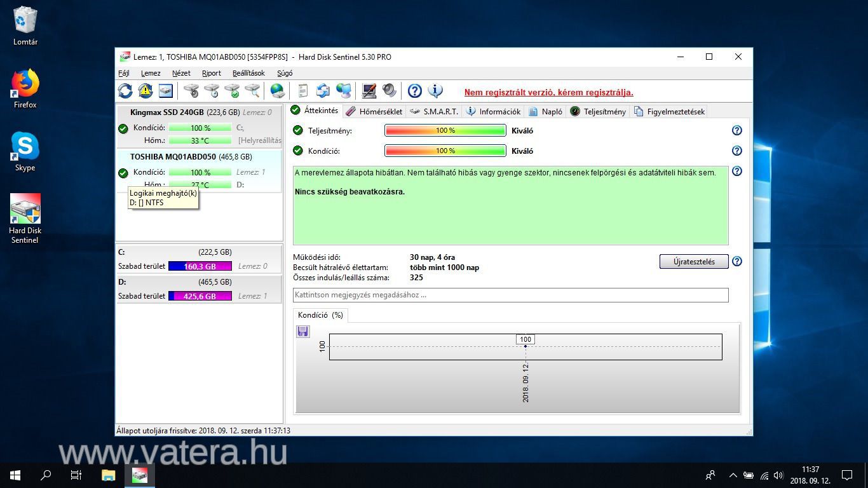Select the Kondíció (%) chart tab
The height and width of the screenshot is (488, 868).
point(320,315)
